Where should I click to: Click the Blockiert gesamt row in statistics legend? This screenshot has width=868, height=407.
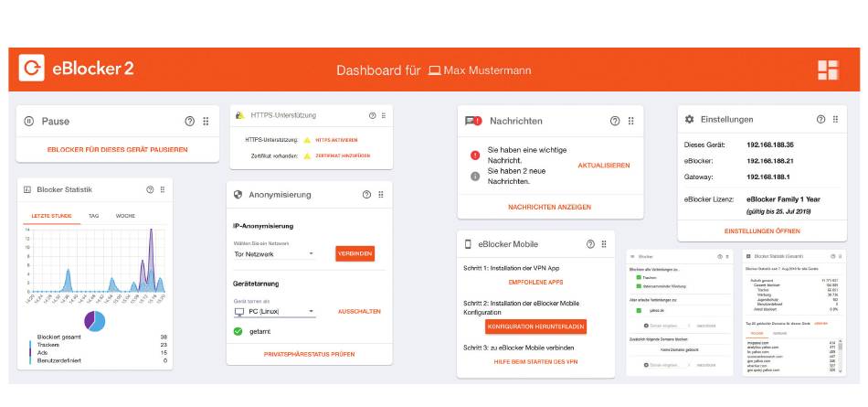point(101,337)
